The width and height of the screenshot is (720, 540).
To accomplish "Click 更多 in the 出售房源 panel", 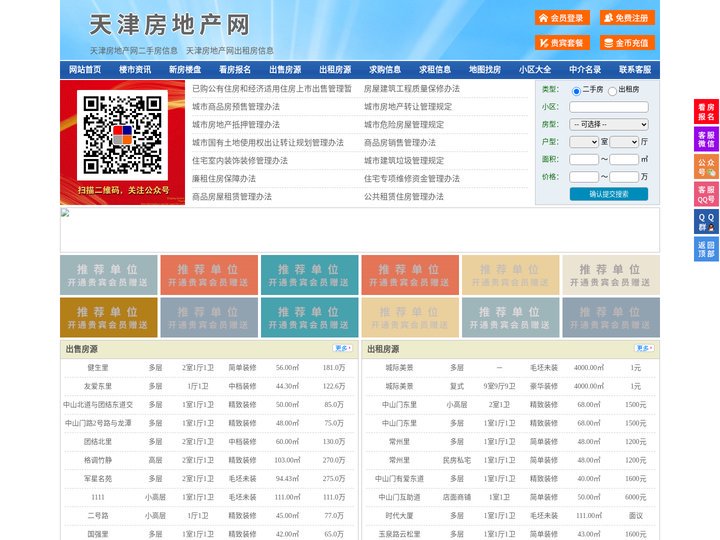I will 343,349.
